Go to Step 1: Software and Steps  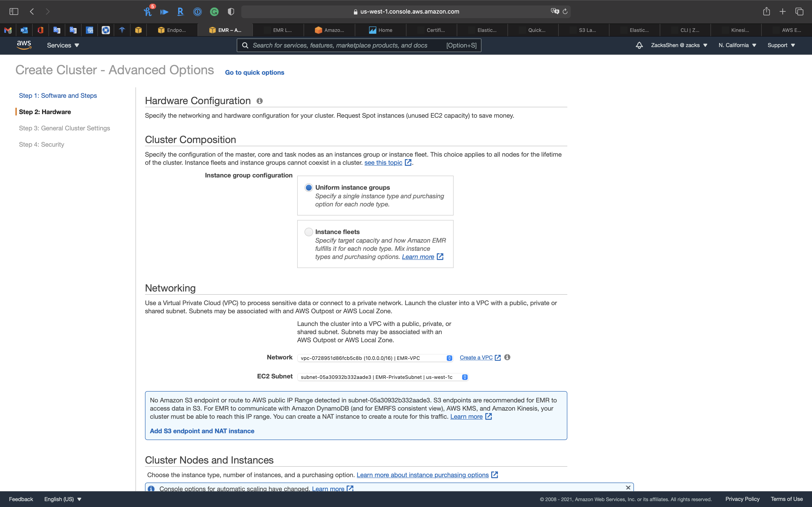[x=58, y=96]
